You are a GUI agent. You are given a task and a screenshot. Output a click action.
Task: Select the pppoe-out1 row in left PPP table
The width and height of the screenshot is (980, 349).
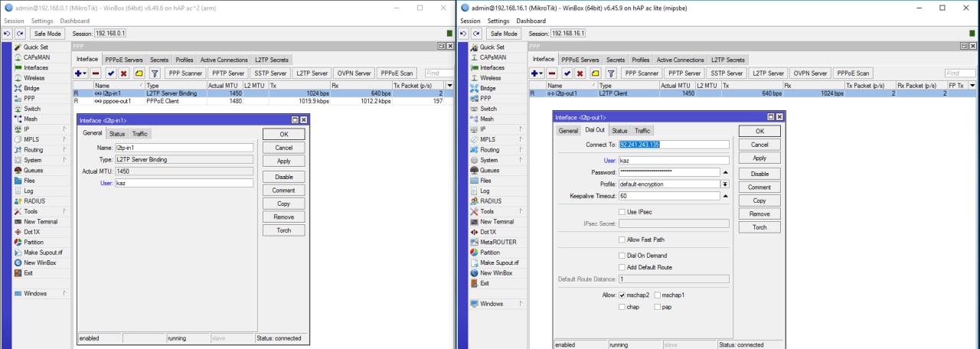(x=263, y=101)
